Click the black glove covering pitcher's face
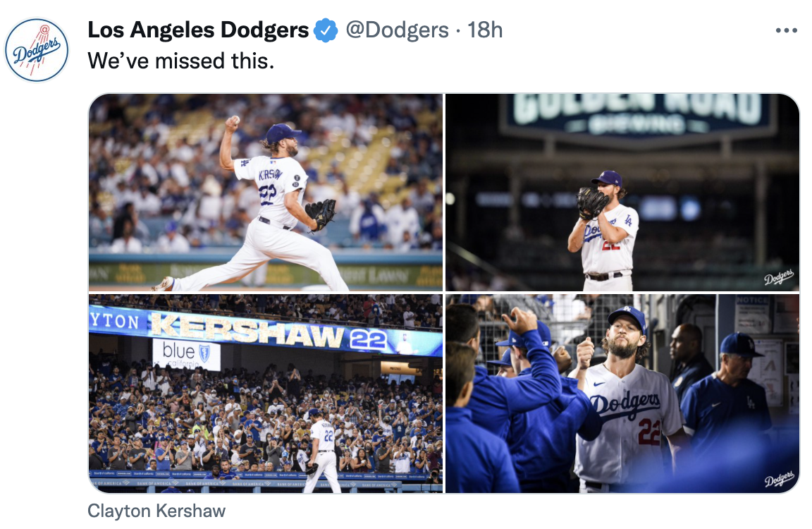Screen dimensions: 812x529 click(x=592, y=203)
